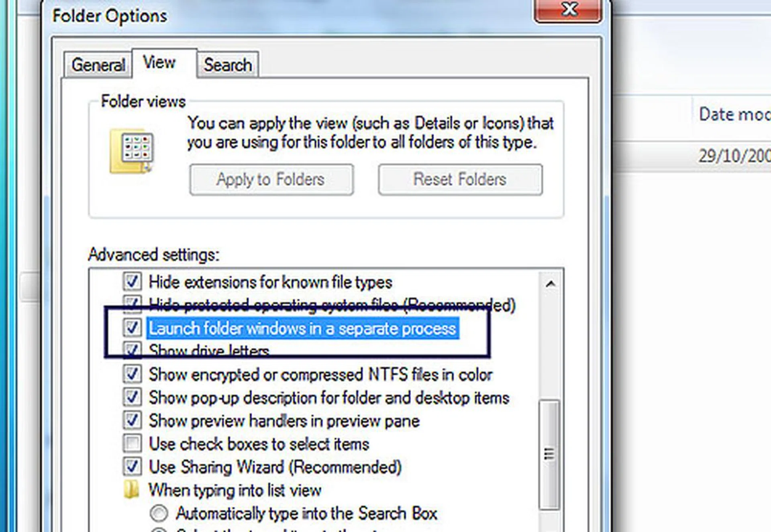The image size is (771, 532).
Task: Select the View tab
Action: [x=159, y=63]
